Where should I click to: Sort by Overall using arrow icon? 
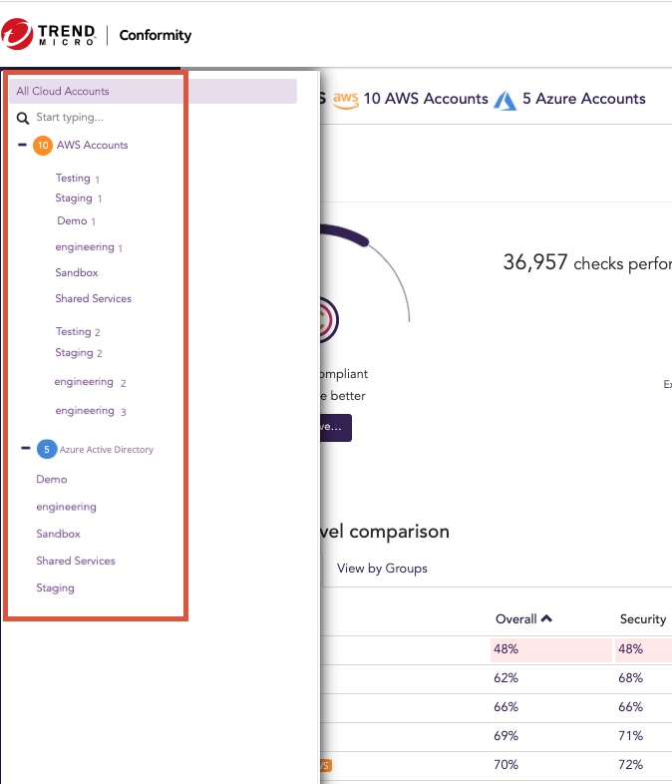[x=546, y=618]
